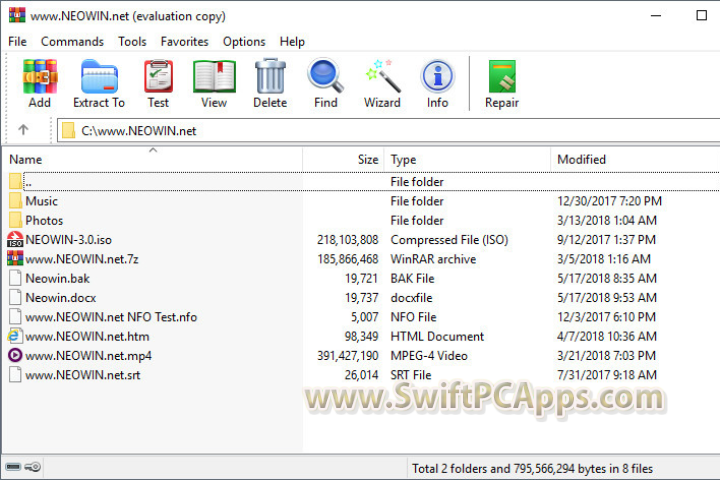Open the Help menu

pos(292,41)
